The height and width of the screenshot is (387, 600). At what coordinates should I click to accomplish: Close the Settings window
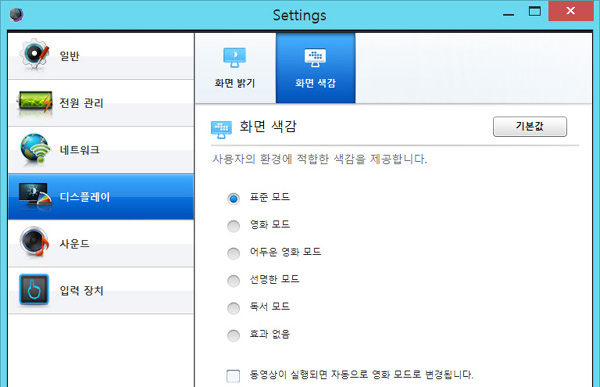pyautogui.click(x=571, y=11)
